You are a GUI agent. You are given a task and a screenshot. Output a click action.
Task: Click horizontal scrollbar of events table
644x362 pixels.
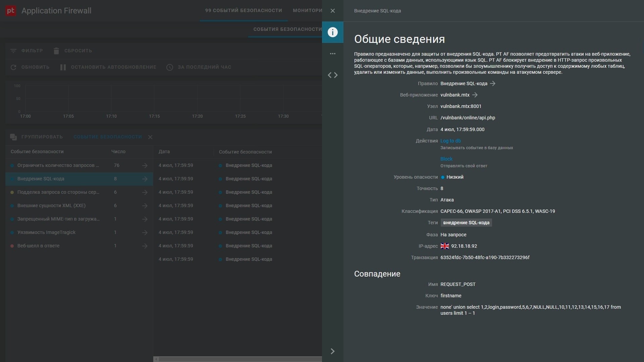tap(240, 359)
